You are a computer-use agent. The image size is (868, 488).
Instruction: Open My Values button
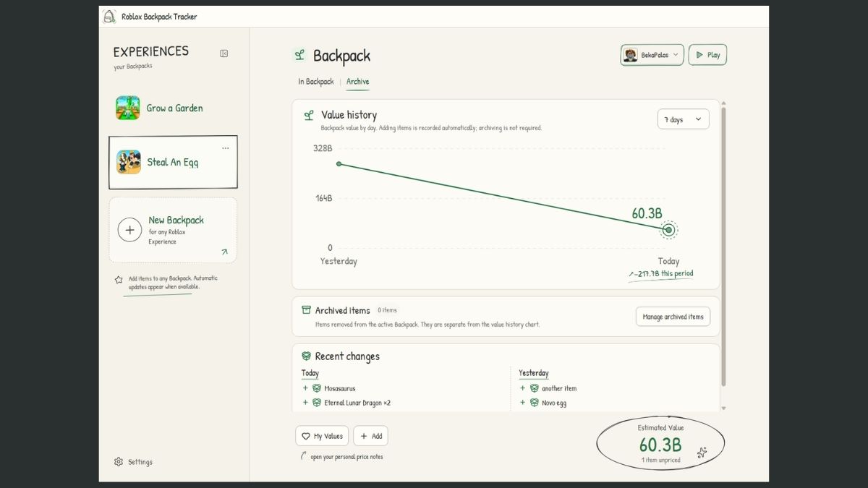point(322,436)
